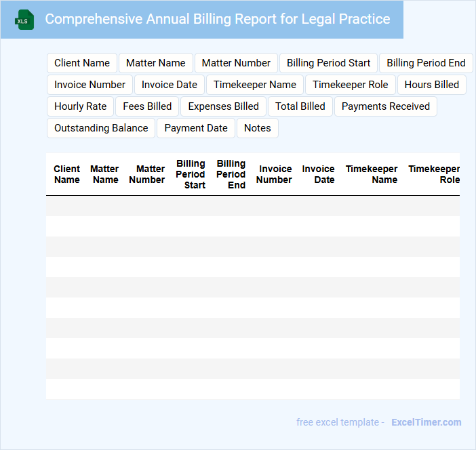Click the Notes tag
Viewport: 476px width, 450px height.
coord(257,128)
